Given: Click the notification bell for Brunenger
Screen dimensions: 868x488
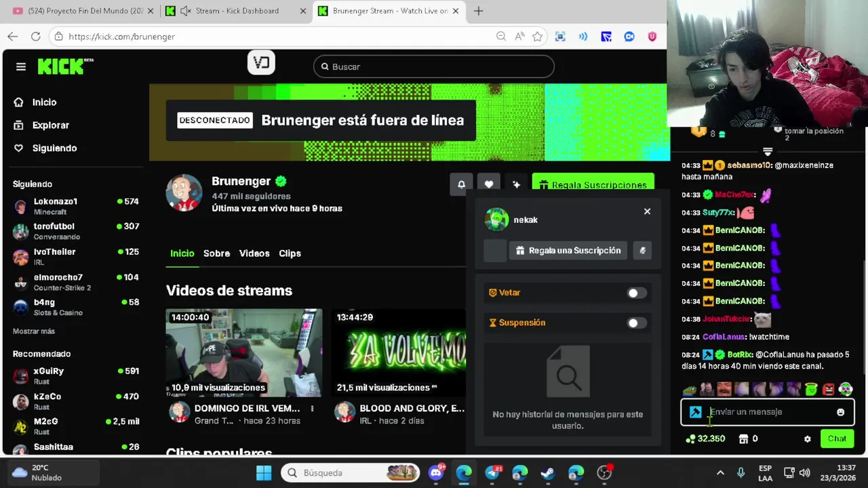Looking at the screenshot, I should pyautogui.click(x=461, y=184).
